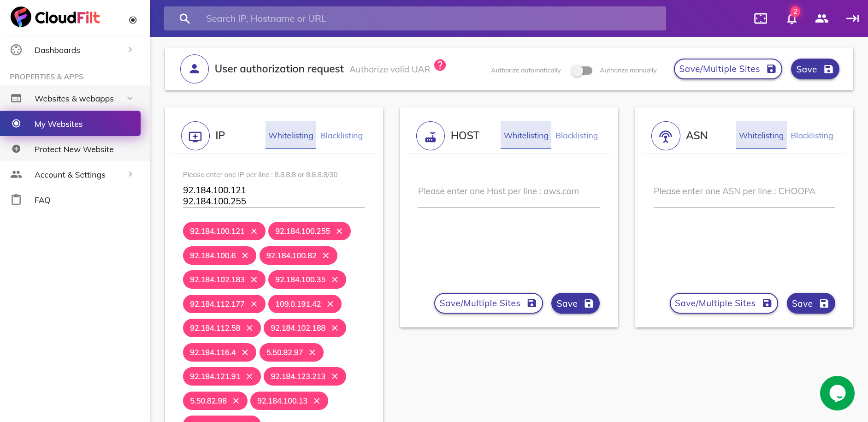The image size is (868, 422).
Task: Click the users icon in the top bar
Action: [x=821, y=18]
